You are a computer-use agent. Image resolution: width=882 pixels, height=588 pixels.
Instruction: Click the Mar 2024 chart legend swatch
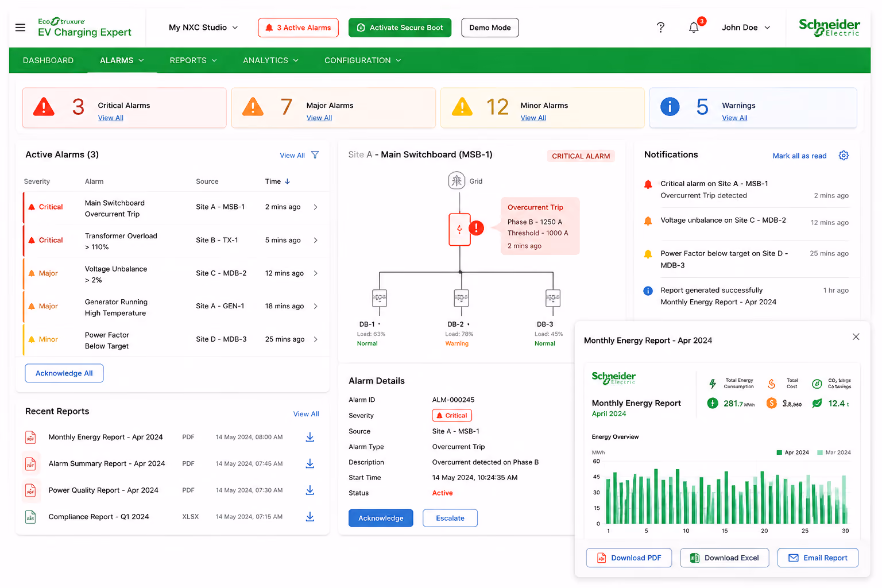coord(820,452)
